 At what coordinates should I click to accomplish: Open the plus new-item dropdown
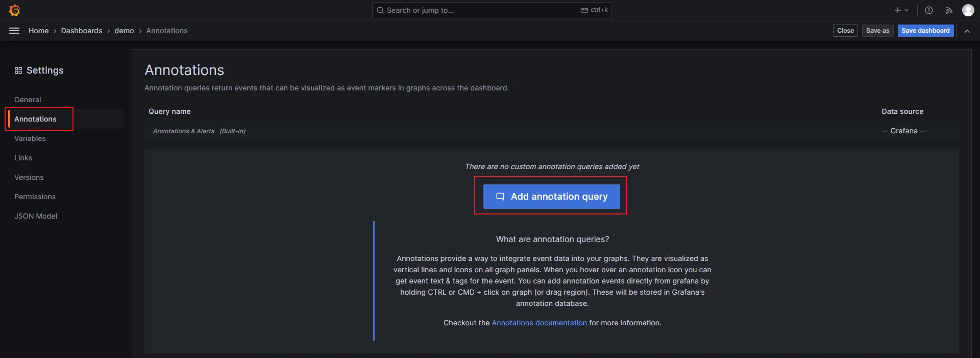pos(901,10)
